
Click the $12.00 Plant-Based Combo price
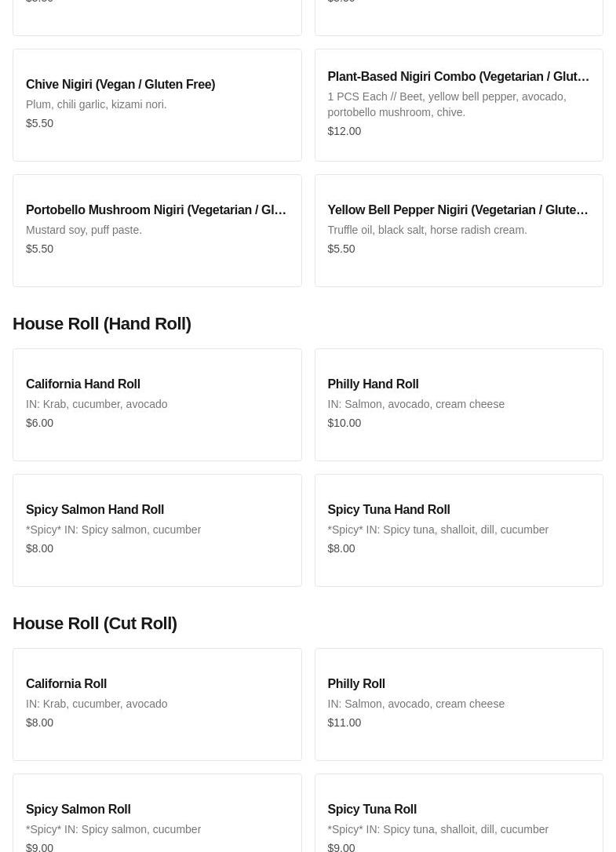pyautogui.click(x=344, y=131)
